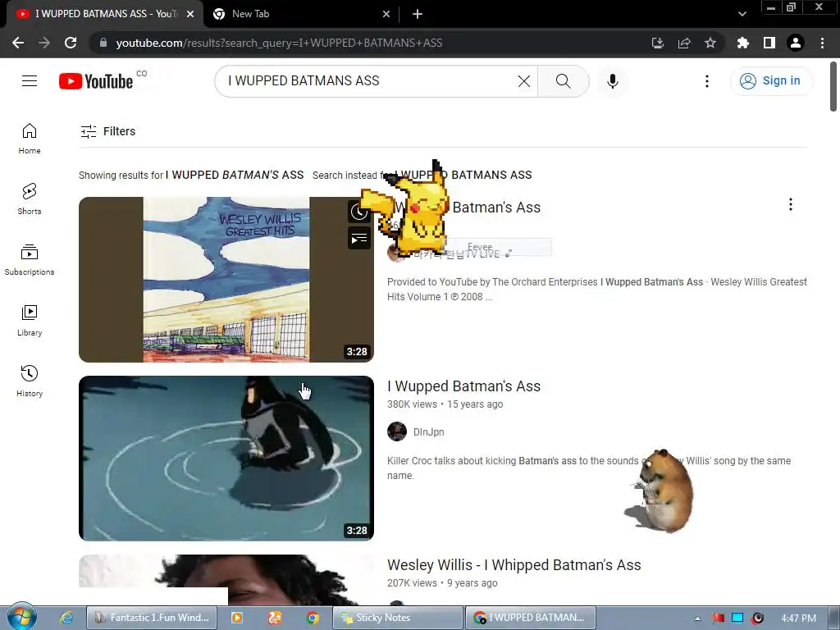Add first video to queue
The height and width of the screenshot is (630, 840).
(x=359, y=239)
